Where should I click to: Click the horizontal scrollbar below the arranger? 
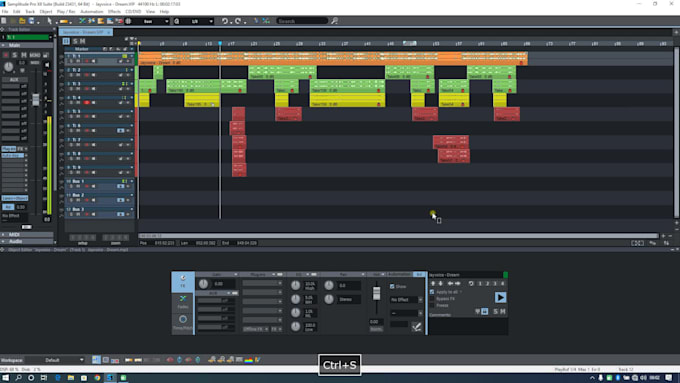tap(398, 236)
